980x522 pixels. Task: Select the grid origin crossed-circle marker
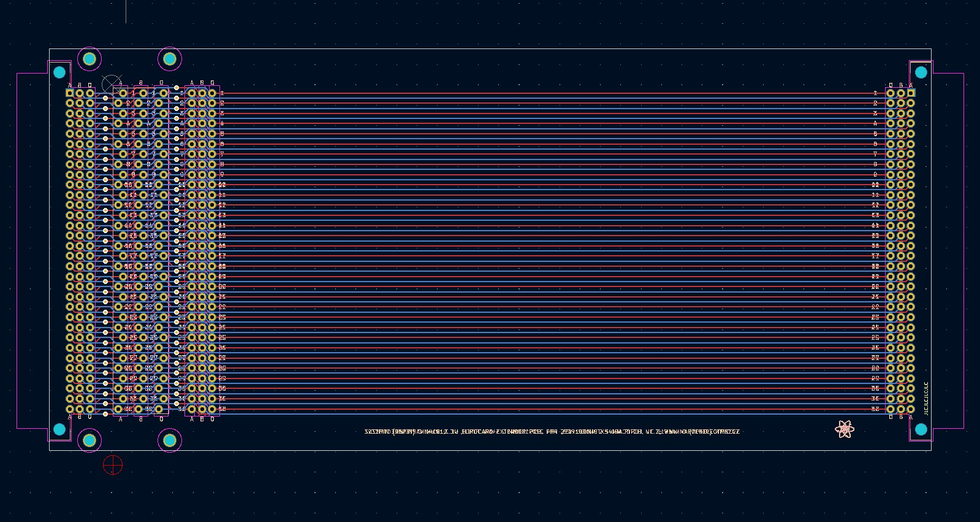point(111,85)
